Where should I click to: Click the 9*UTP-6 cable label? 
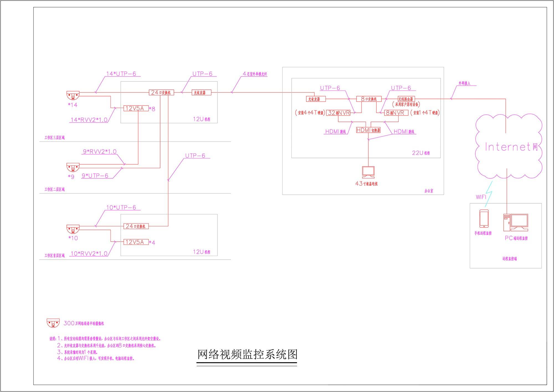click(95, 176)
